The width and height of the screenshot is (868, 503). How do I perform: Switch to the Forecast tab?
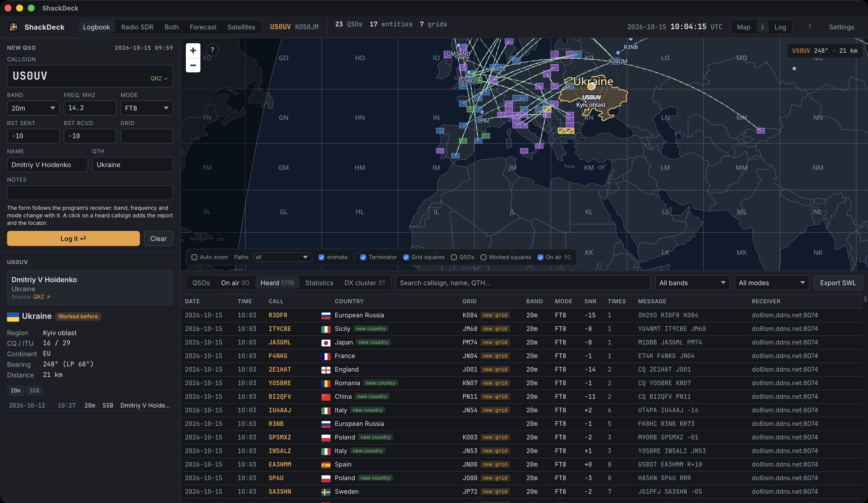203,27
